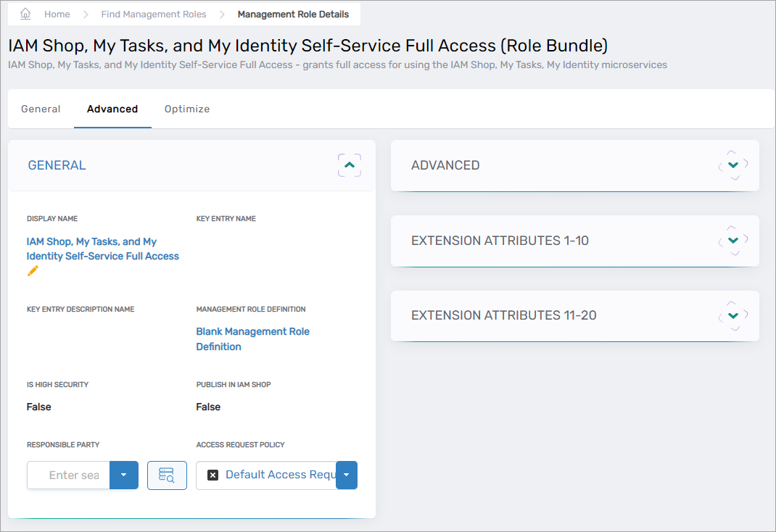The height and width of the screenshot is (532, 776).
Task: Navigate back to Find Management Roles
Action: [x=154, y=14]
